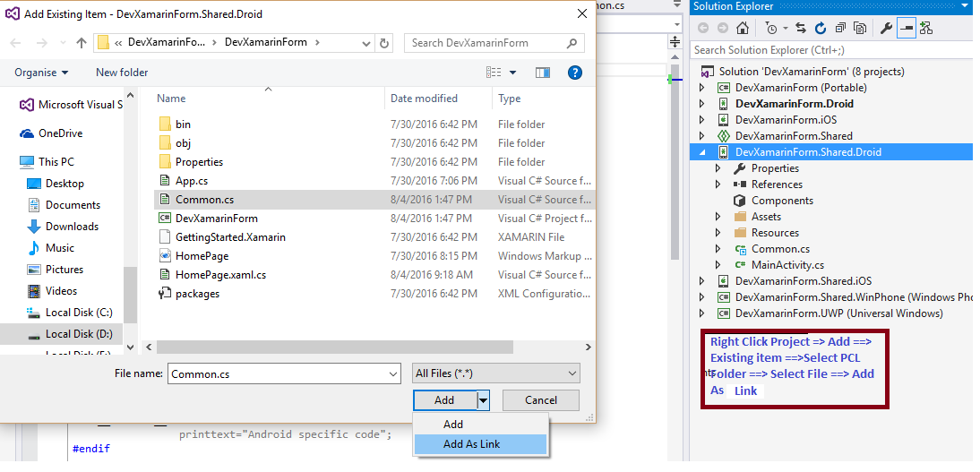Click the Home icon in Solution Explorer
980x472 pixels.
point(742,28)
